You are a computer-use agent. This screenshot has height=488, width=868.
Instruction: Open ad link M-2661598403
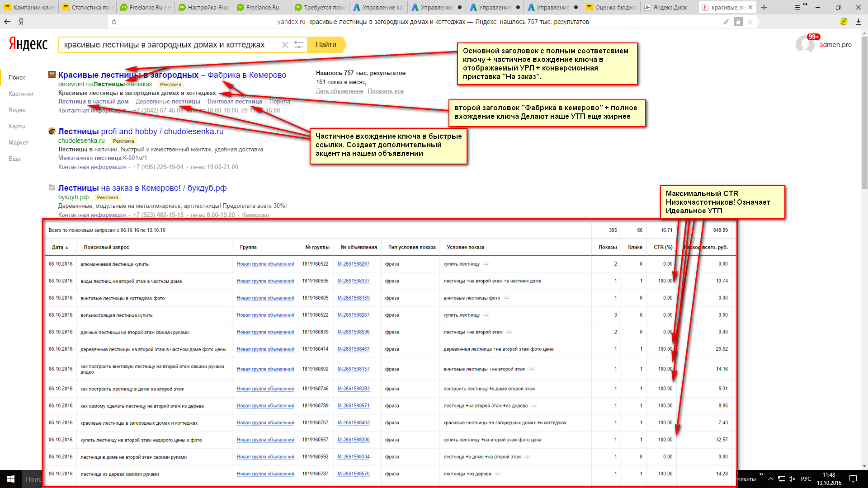pos(353,423)
